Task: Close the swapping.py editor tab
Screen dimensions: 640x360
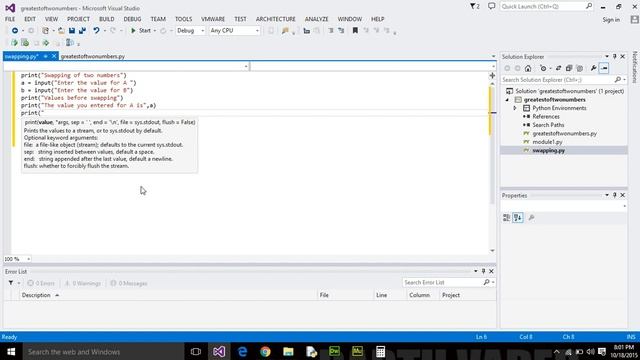Action: [54, 56]
